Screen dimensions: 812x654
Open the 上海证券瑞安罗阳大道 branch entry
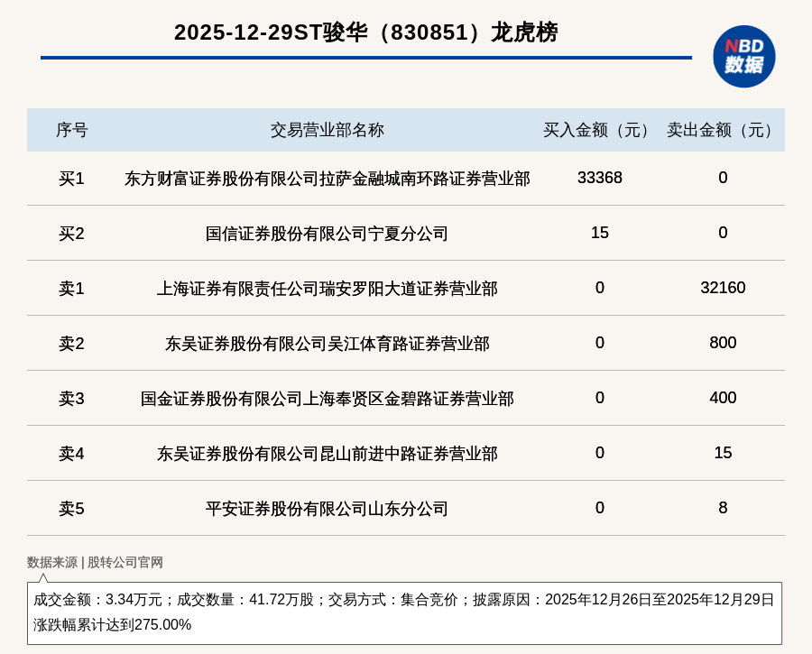(x=327, y=289)
